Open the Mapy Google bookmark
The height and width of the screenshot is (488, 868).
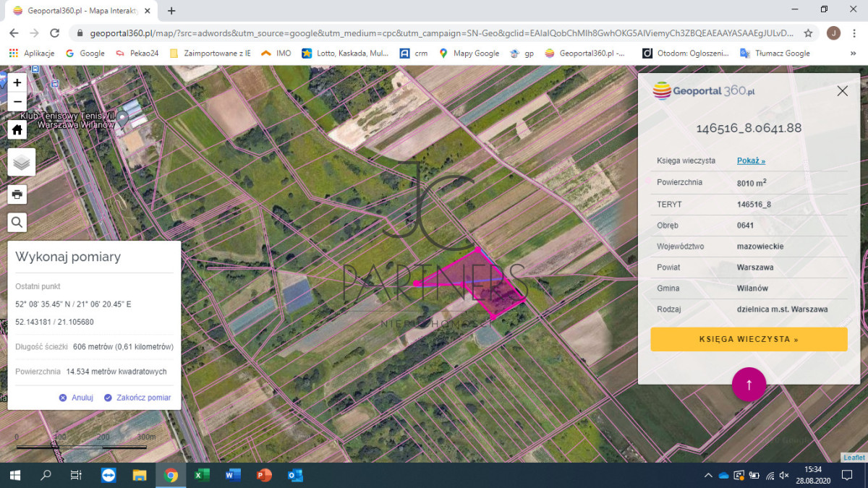(x=469, y=53)
